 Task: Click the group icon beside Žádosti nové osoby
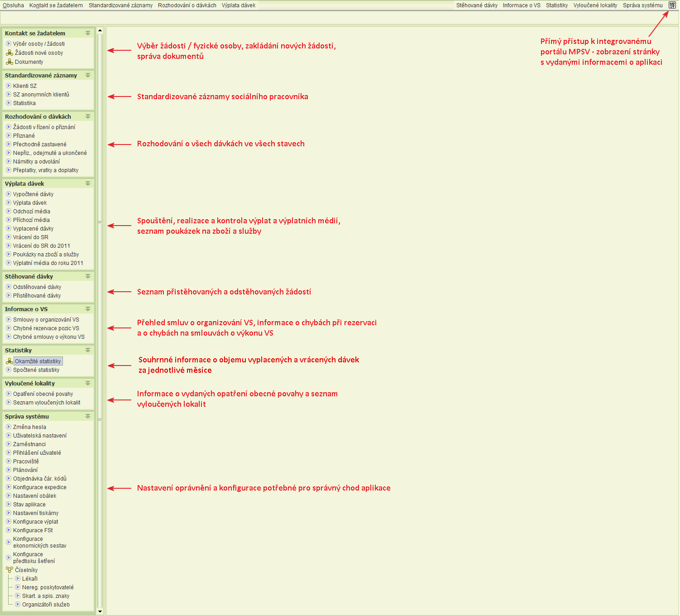(x=9, y=53)
